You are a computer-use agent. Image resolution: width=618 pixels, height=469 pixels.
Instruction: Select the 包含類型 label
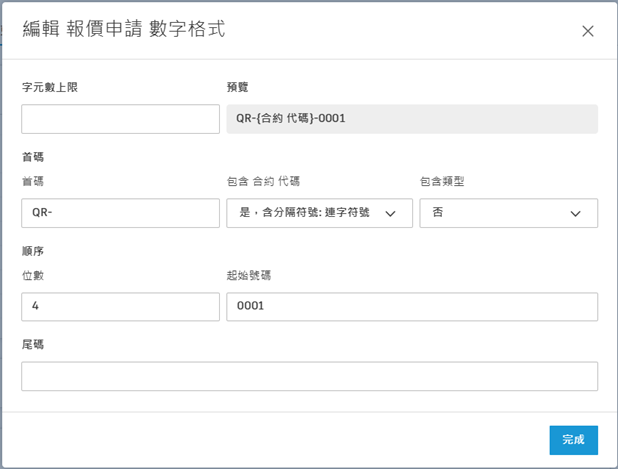click(442, 181)
